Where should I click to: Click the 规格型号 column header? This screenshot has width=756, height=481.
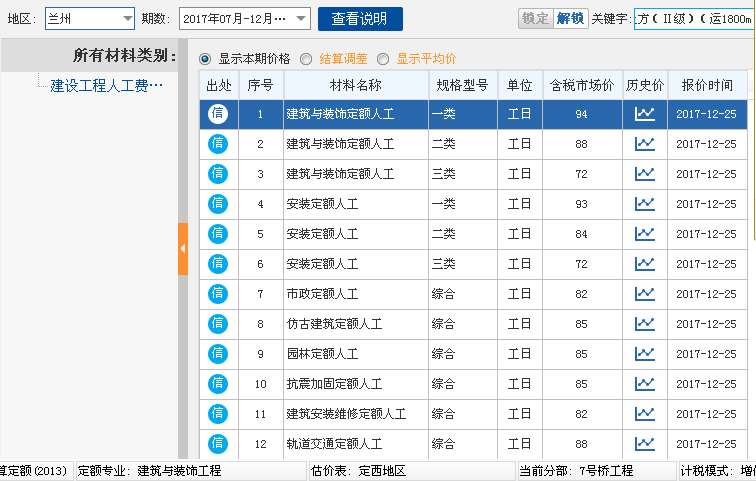coord(462,85)
